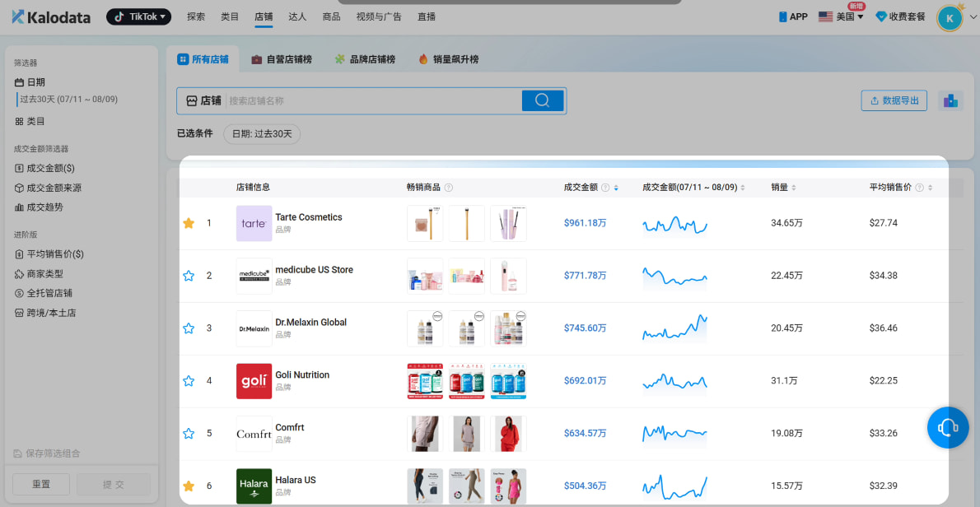Unfavorite Tarte Cosmetics star
Image resolution: width=980 pixels, height=507 pixels.
click(x=189, y=223)
